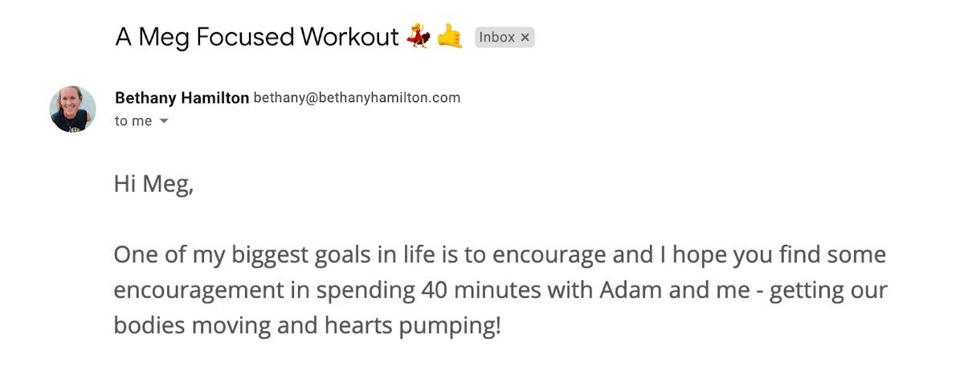This screenshot has width=980, height=376.
Task: Click "bodies moving" in the last line
Action: (190, 327)
